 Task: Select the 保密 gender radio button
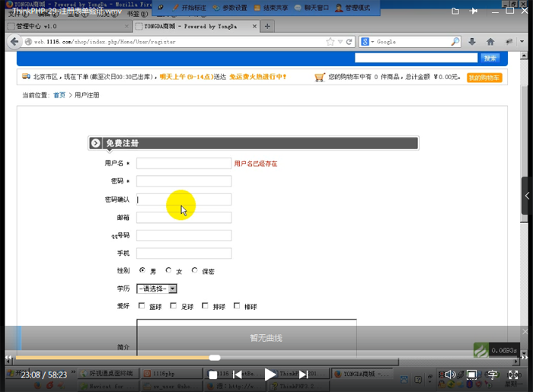pos(194,270)
